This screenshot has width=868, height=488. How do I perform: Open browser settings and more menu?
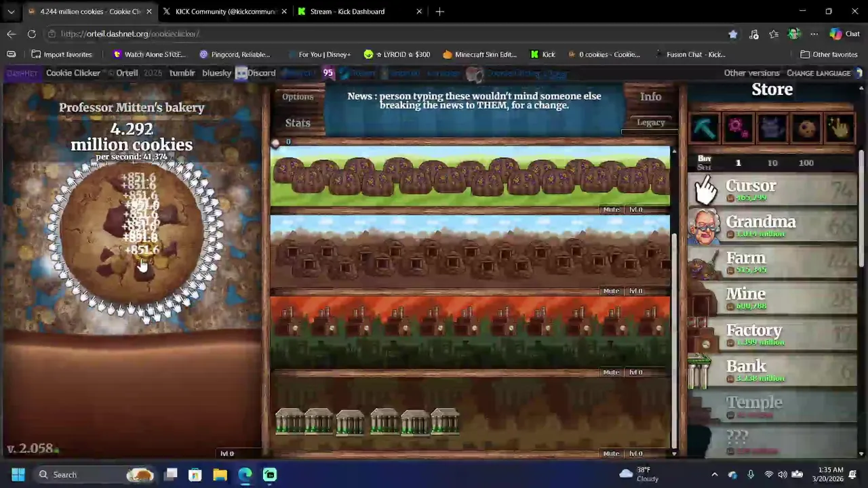coord(814,34)
